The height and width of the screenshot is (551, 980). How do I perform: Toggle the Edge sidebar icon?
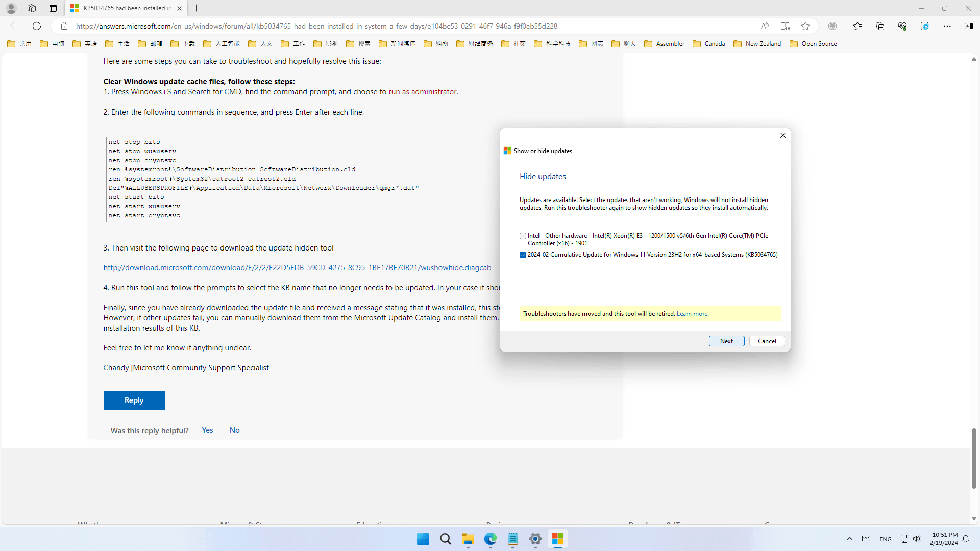tap(968, 26)
